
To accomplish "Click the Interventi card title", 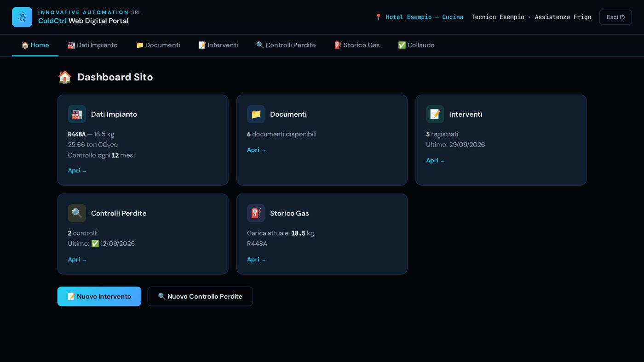I will click(x=466, y=114).
